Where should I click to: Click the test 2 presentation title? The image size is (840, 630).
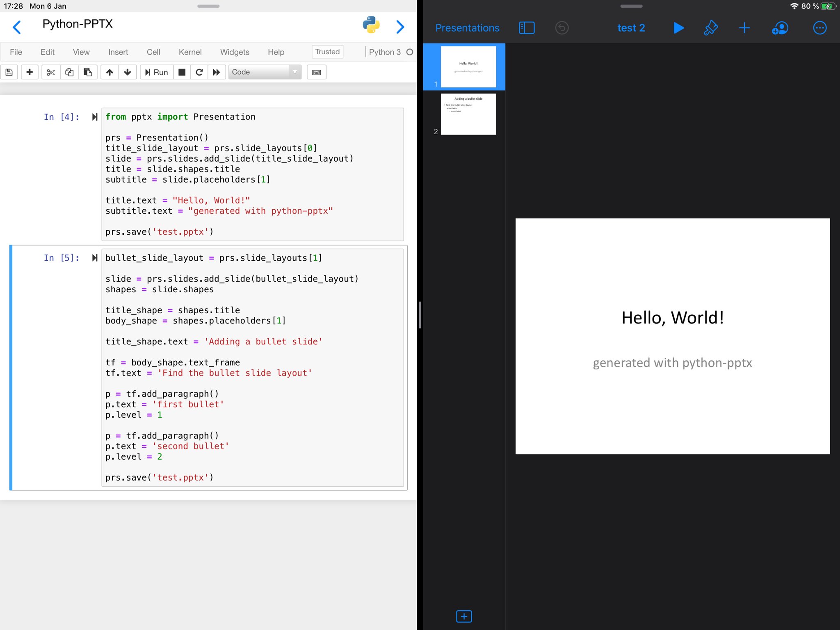click(631, 28)
